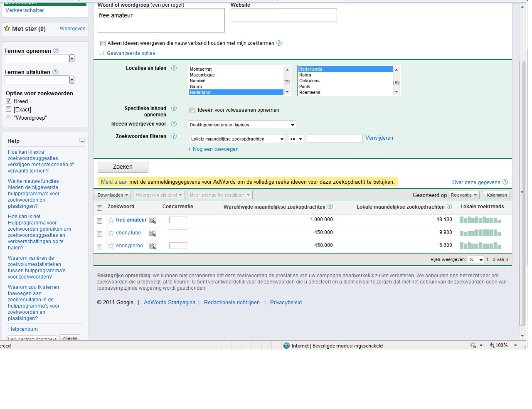This screenshot has height=409, width=532.
Task: Open Weergeven link next to Met ster
Action: [x=73, y=29]
